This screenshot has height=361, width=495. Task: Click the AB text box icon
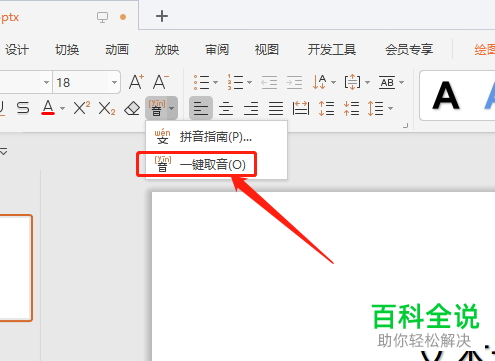387,82
